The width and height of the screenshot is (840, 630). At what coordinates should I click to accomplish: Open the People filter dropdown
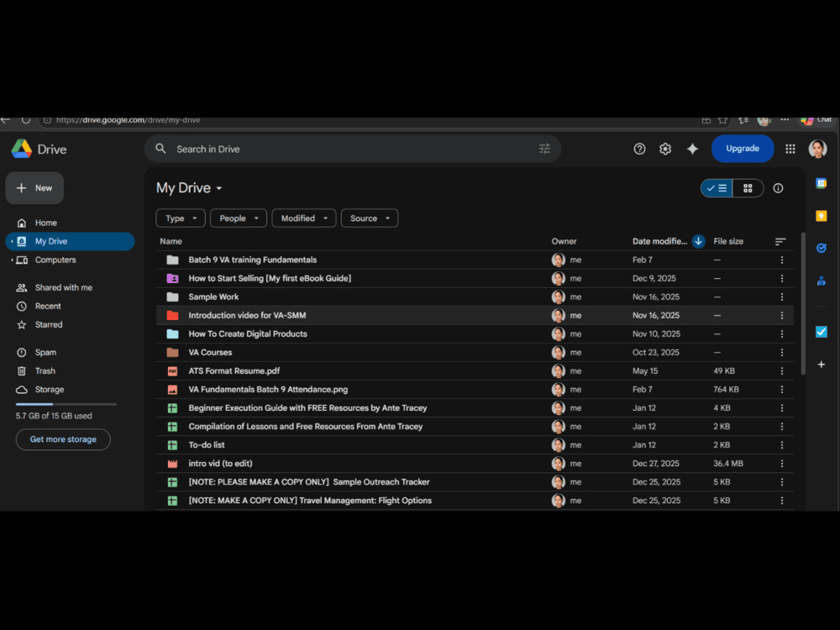pos(239,218)
